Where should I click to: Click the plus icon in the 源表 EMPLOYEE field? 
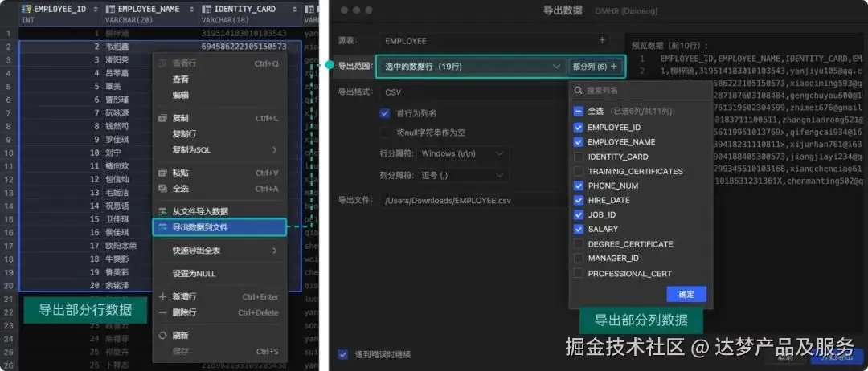coord(602,40)
